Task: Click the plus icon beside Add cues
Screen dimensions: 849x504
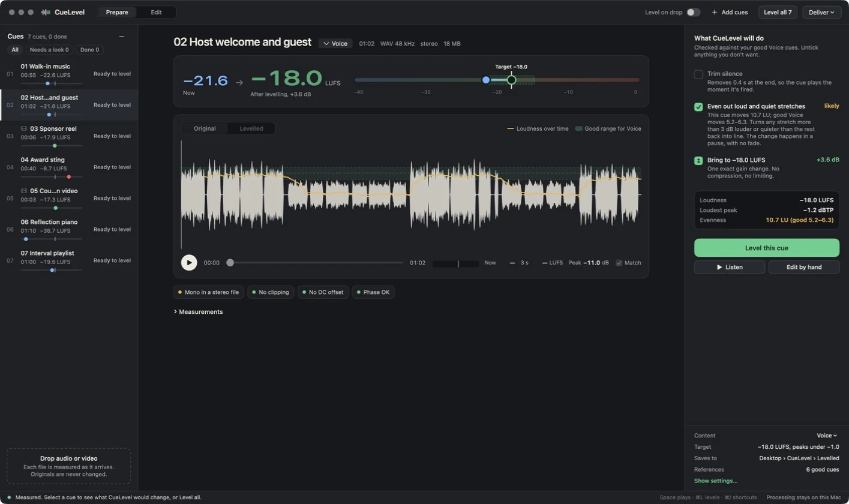Action: [714, 12]
